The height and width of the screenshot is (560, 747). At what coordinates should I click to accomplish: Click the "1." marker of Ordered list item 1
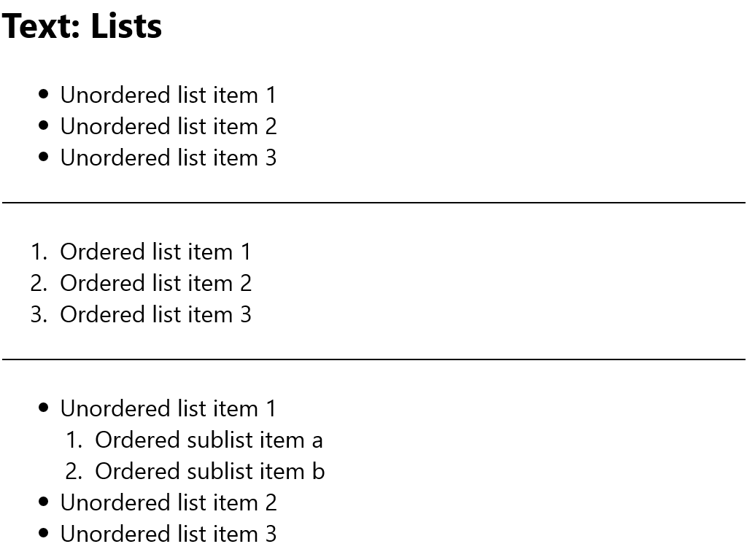(39, 252)
